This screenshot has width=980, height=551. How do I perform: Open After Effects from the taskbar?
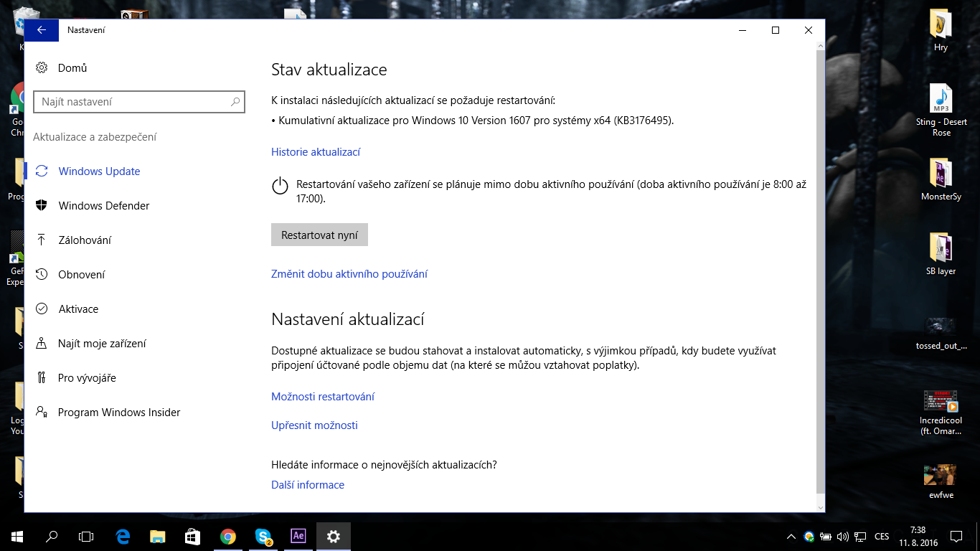coord(298,536)
